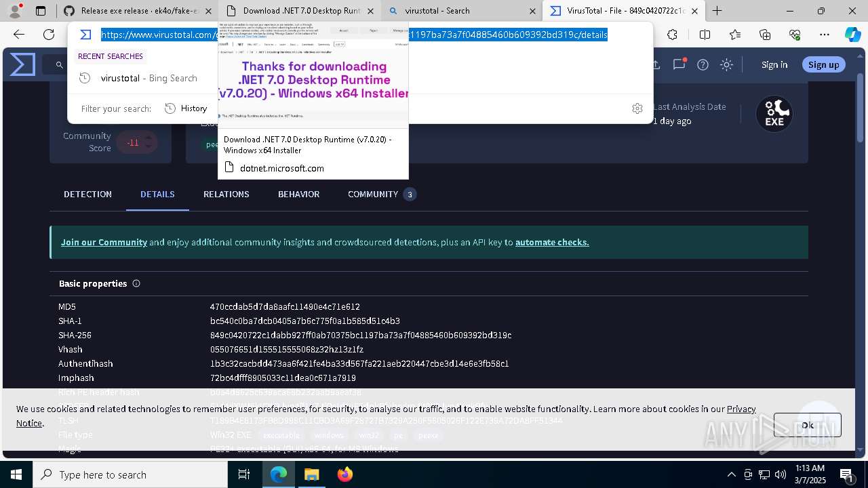868x488 pixels.
Task: Open the Privacy Notice link in the cookie banner
Action: pyautogui.click(x=741, y=409)
